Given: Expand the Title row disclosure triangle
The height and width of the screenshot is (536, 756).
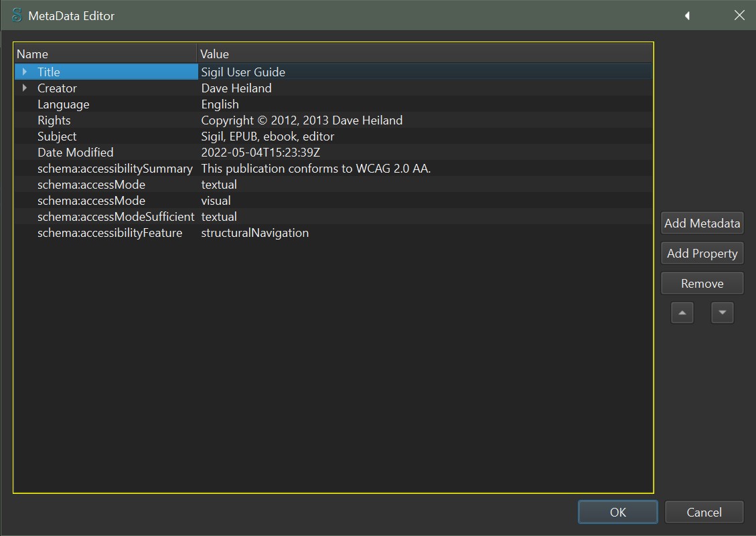Looking at the screenshot, I should pyautogui.click(x=25, y=72).
